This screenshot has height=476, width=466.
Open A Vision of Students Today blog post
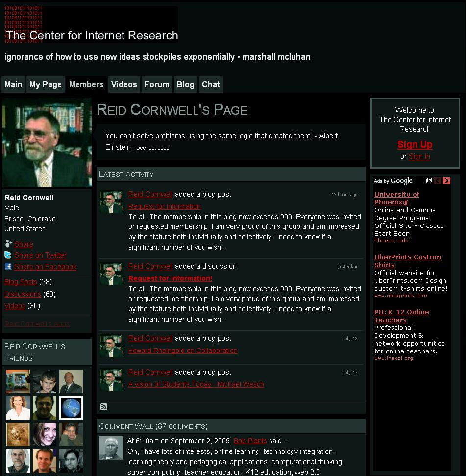196,384
